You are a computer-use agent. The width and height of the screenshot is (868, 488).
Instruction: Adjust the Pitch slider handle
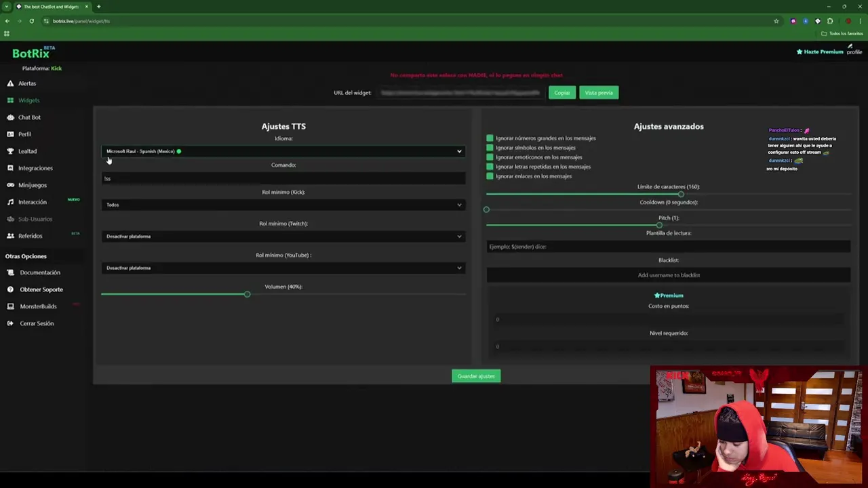coord(659,225)
